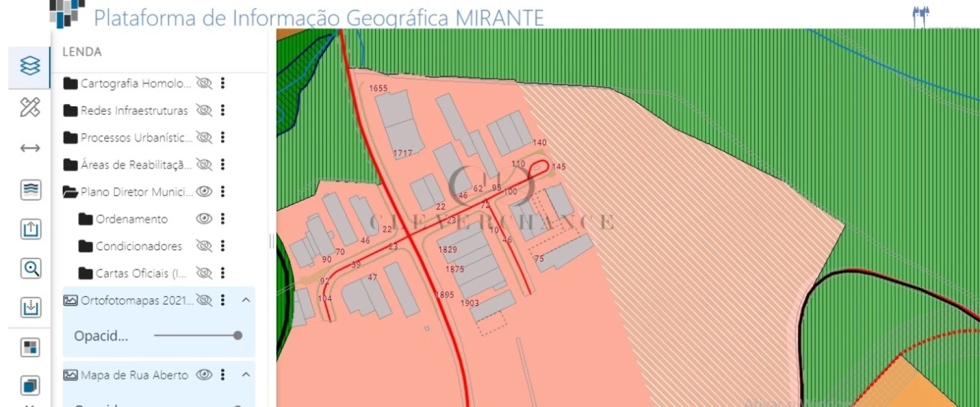Click lot number 1829 on the map

tap(448, 249)
